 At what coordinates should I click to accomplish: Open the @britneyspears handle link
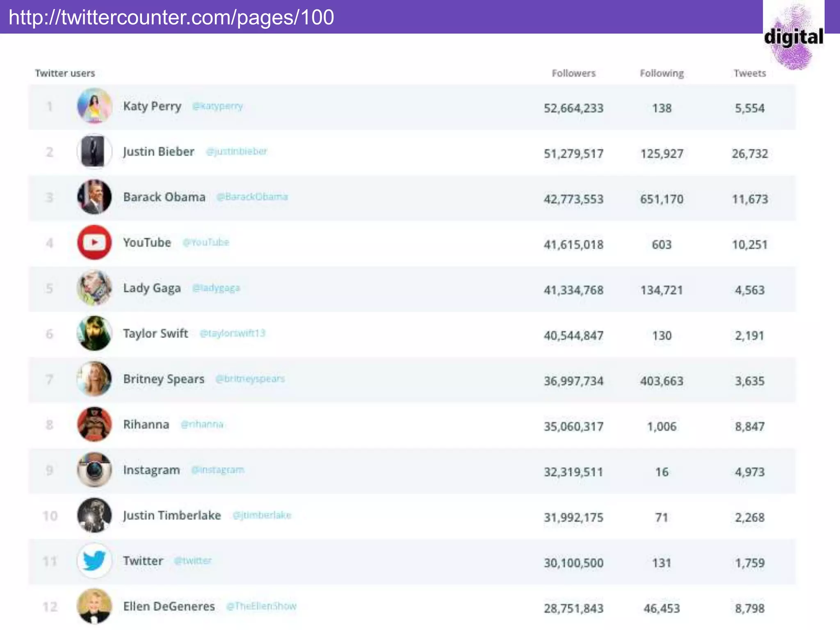coord(250,379)
